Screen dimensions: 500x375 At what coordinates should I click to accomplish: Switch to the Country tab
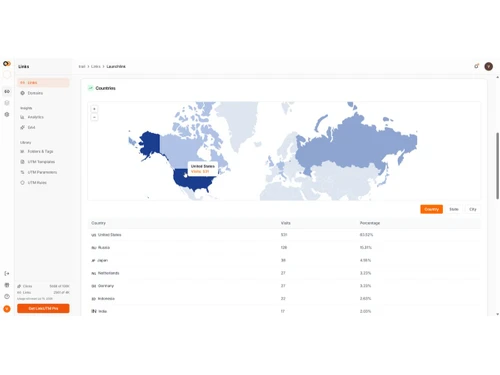click(431, 209)
